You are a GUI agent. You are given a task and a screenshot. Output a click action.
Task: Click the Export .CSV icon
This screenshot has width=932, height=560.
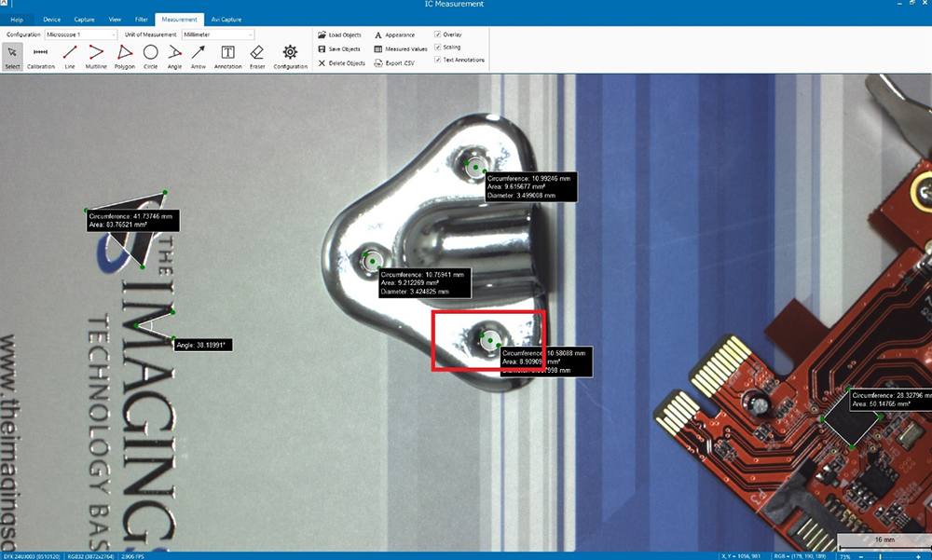[378, 63]
